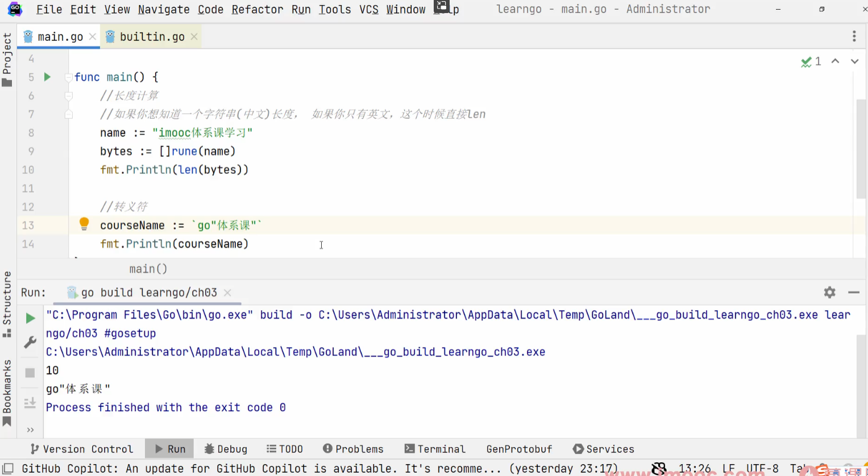Click the name string literal on line 8
Image resolution: width=868 pixels, height=476 pixels.
202,133
